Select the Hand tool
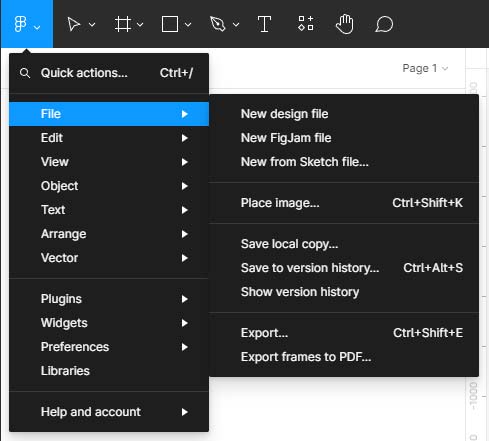This screenshot has width=489, height=441. tap(344, 24)
